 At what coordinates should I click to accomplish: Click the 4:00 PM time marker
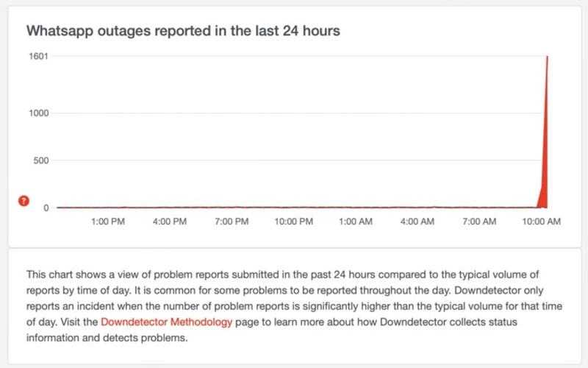[170, 222]
